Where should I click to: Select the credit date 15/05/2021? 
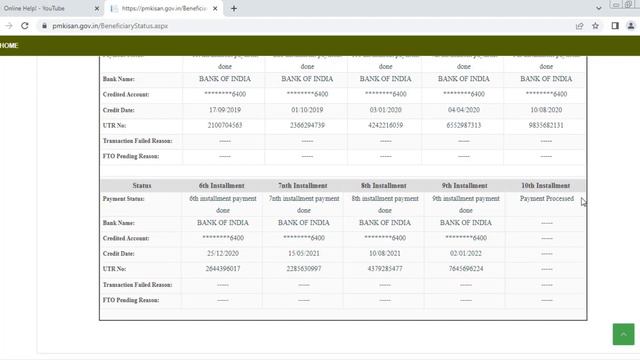[304, 253]
